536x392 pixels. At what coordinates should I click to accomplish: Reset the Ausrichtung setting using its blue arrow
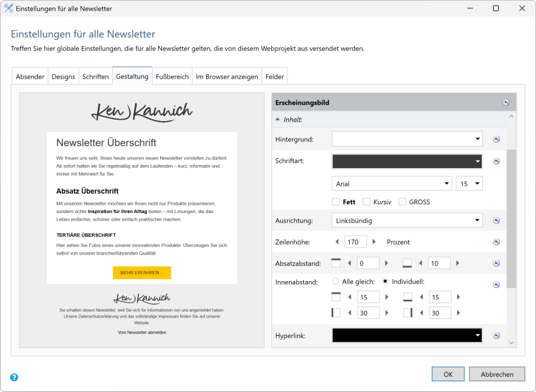point(497,221)
